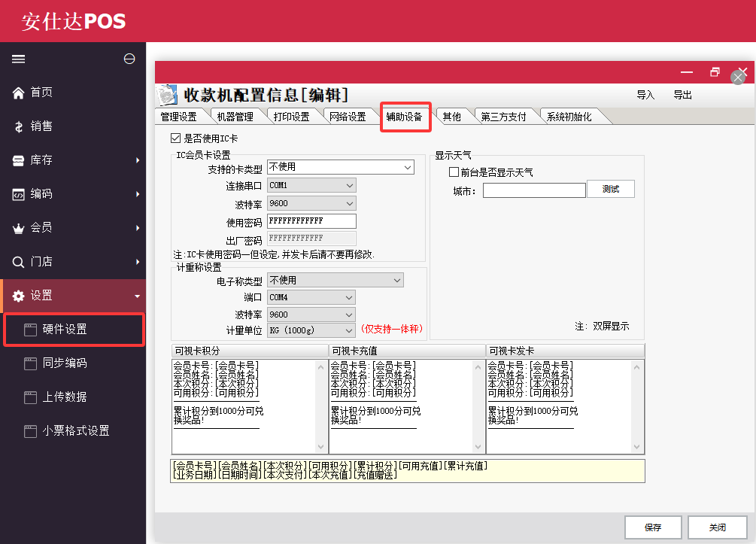The width and height of the screenshot is (756, 544).
Task: Click inside 可视卡发卡 template text area
Action: [x=559, y=406]
